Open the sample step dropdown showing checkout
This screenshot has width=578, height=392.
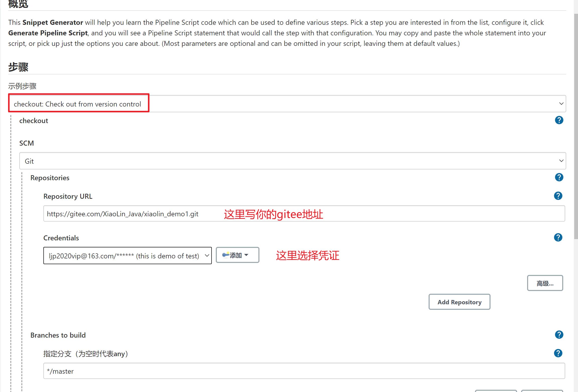(x=287, y=104)
